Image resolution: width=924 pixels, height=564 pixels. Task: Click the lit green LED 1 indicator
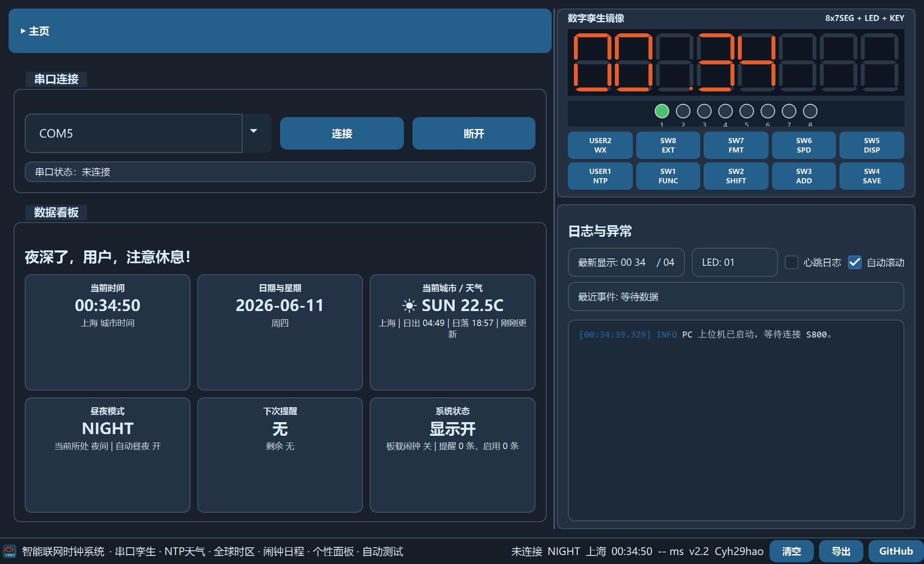click(x=662, y=111)
